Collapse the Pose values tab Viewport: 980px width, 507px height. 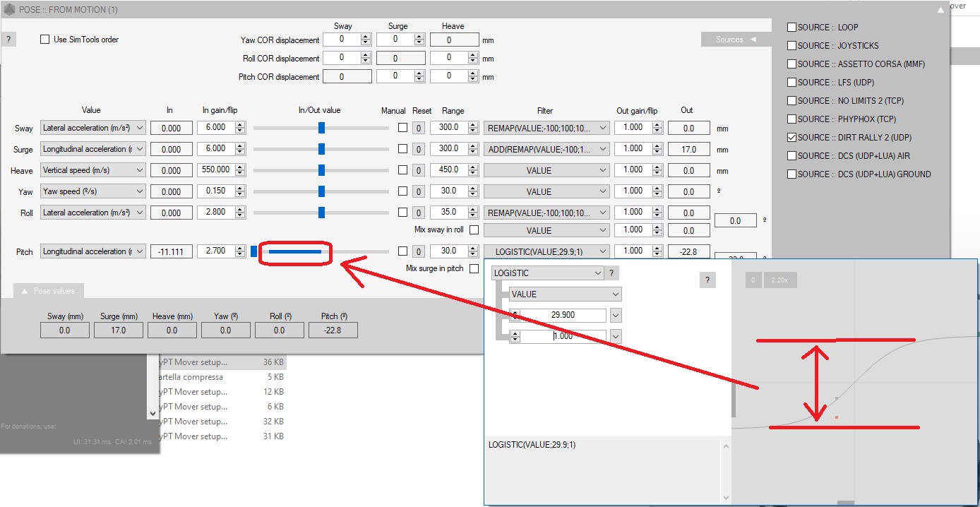click(48, 291)
